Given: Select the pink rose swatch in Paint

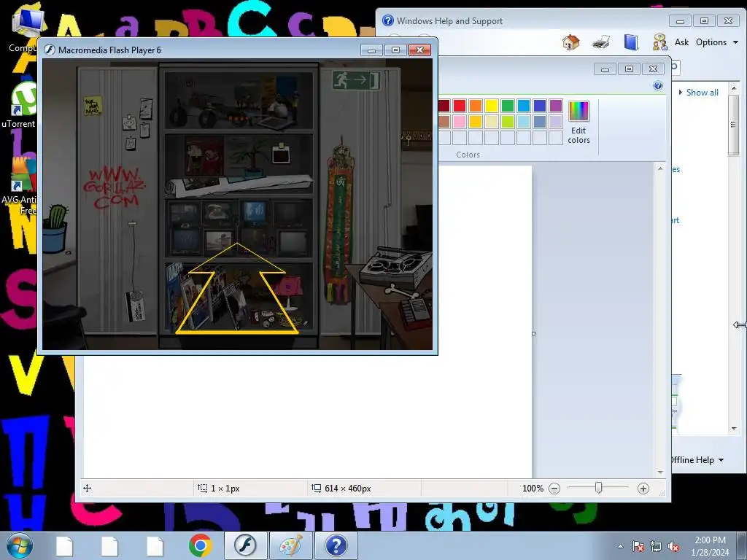Looking at the screenshot, I should click(460, 122).
